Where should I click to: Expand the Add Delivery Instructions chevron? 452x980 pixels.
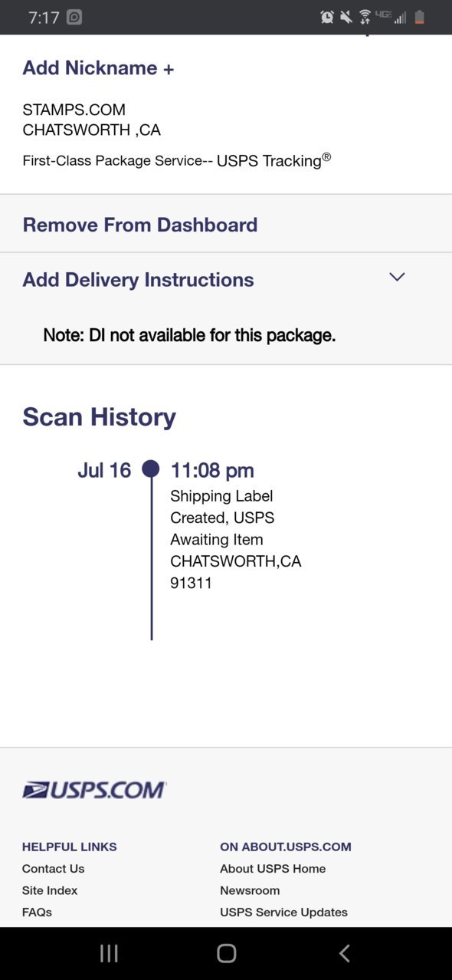(397, 277)
